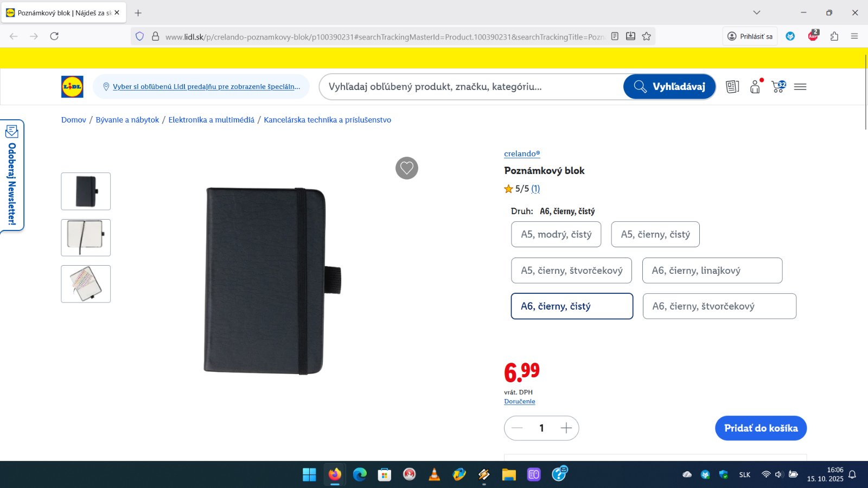Open Firefox extensions puzzle icon

point(834,36)
